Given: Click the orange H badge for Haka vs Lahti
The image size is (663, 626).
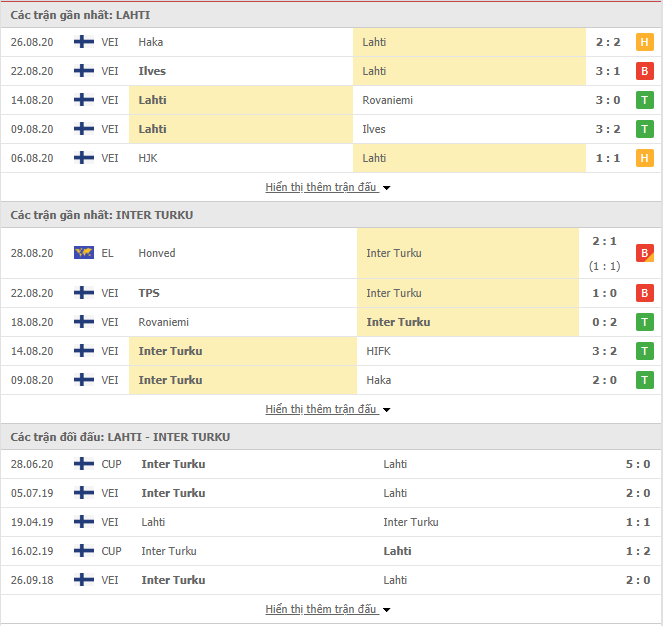Looking at the screenshot, I should coord(644,42).
